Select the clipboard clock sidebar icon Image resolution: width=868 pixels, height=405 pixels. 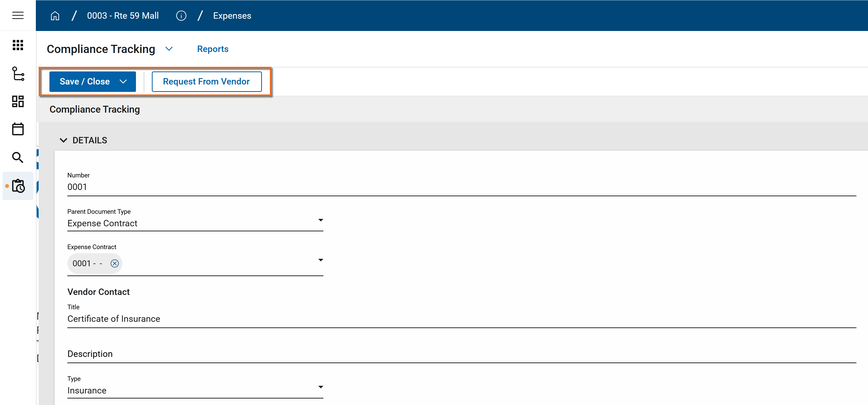(18, 186)
